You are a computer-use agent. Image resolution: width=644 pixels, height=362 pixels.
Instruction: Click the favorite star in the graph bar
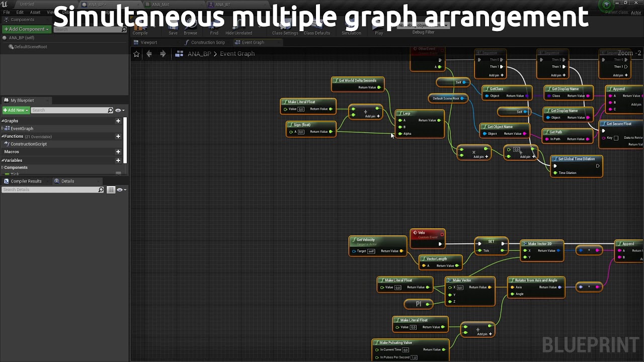coord(136,54)
